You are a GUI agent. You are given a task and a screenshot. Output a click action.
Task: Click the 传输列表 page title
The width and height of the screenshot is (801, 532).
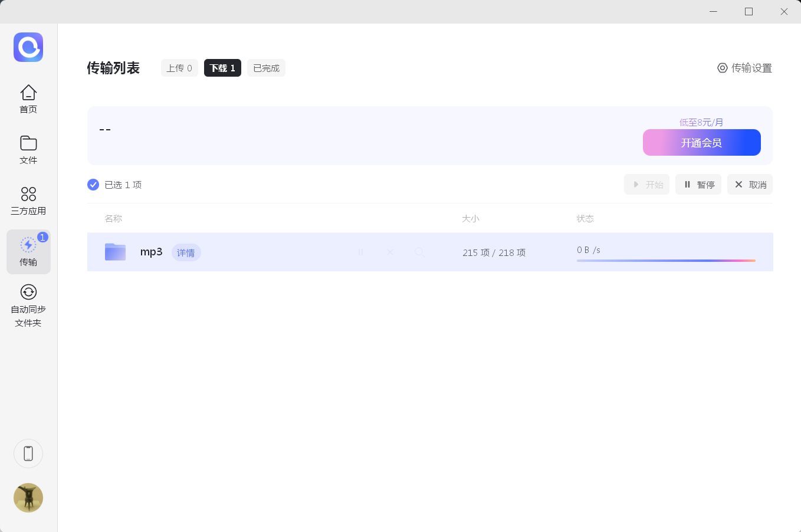[x=113, y=68]
